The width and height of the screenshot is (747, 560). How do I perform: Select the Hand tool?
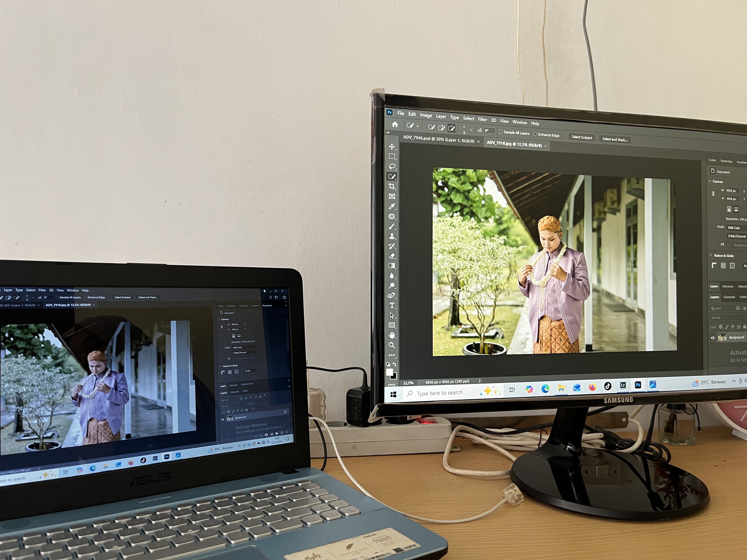click(x=392, y=335)
